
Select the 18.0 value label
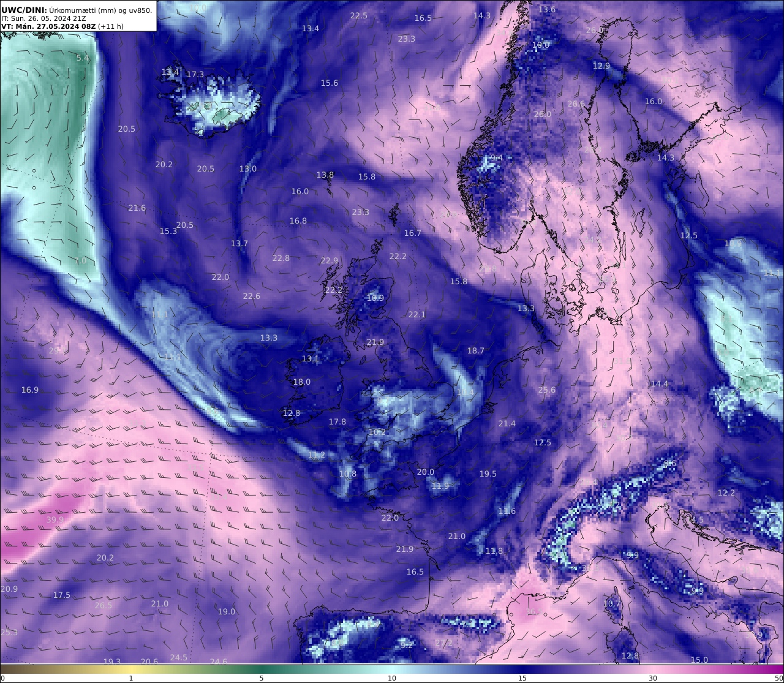point(302,382)
